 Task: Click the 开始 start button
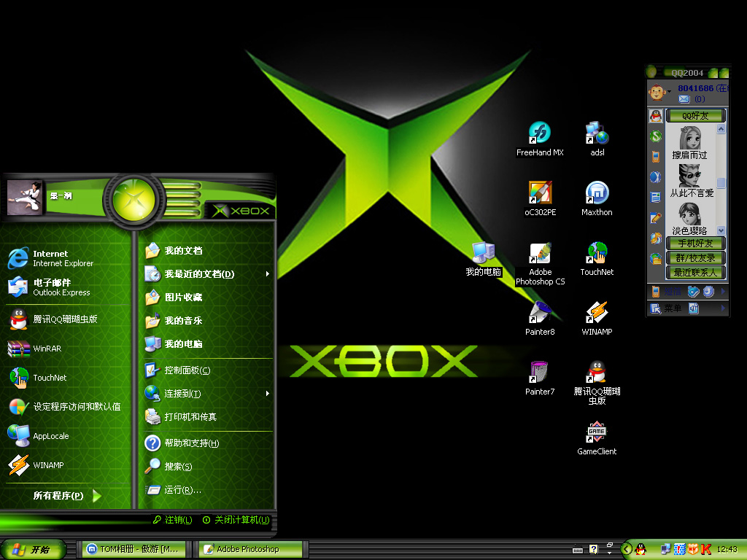32,550
